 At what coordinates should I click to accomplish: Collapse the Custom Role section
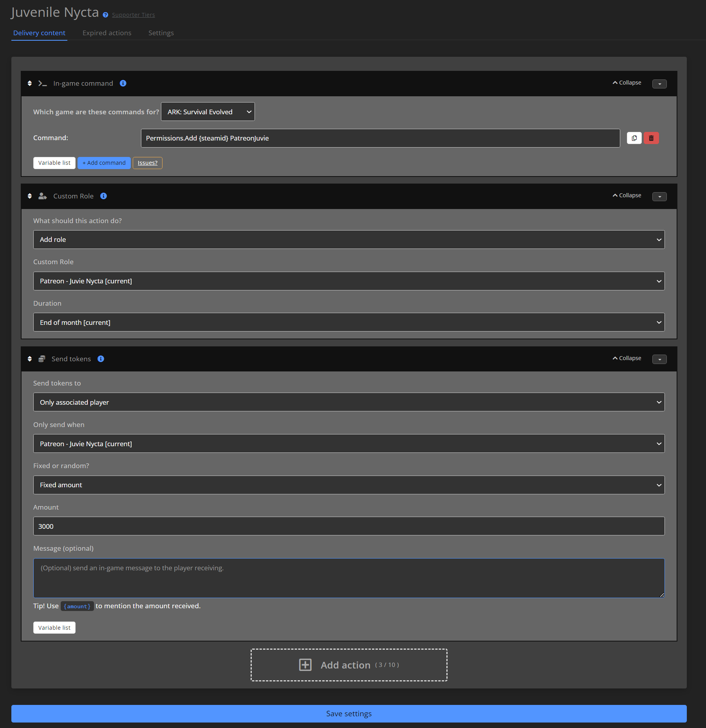[x=627, y=195]
